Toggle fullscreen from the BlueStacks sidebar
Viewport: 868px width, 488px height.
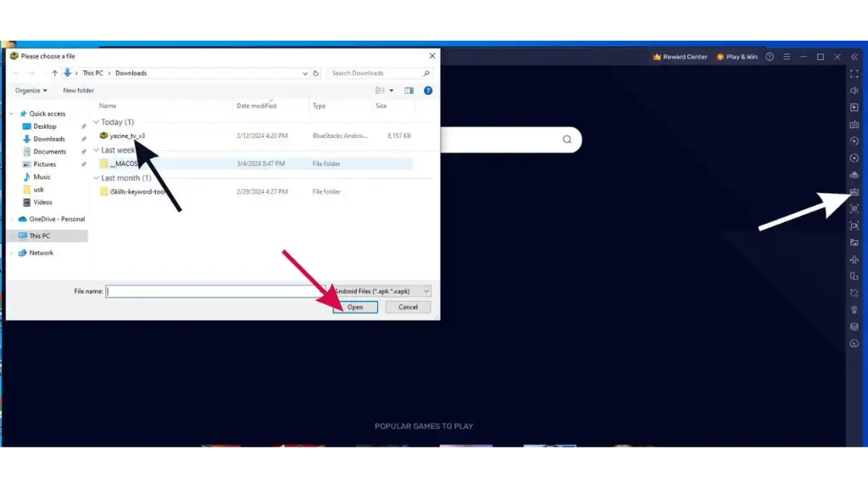(854, 74)
